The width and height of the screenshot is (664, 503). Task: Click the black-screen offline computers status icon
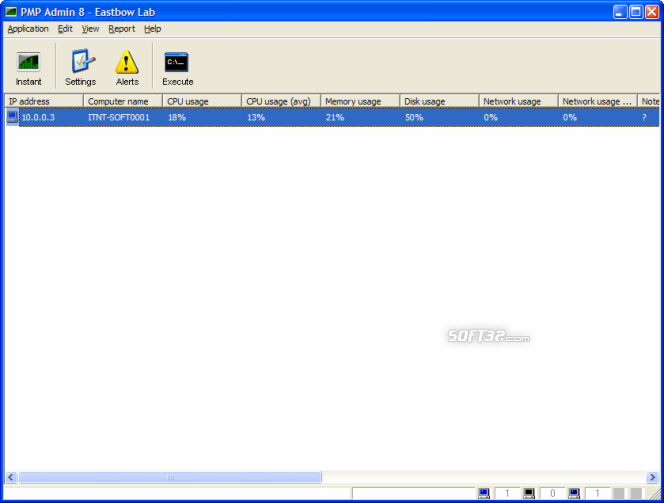tap(528, 493)
